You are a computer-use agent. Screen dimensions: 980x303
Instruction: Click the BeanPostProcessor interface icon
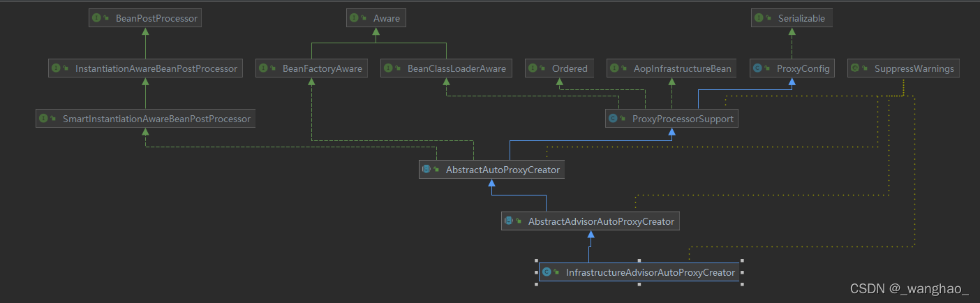[x=97, y=18]
